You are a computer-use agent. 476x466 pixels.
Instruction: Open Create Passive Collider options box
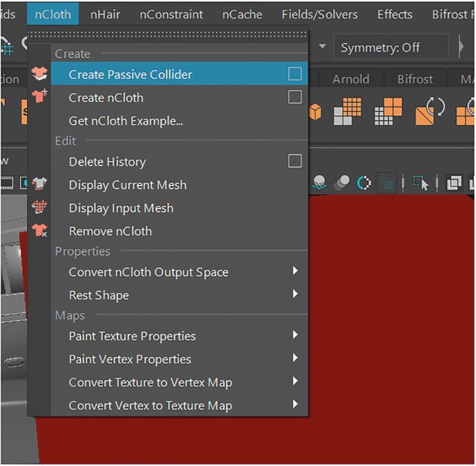[295, 74]
